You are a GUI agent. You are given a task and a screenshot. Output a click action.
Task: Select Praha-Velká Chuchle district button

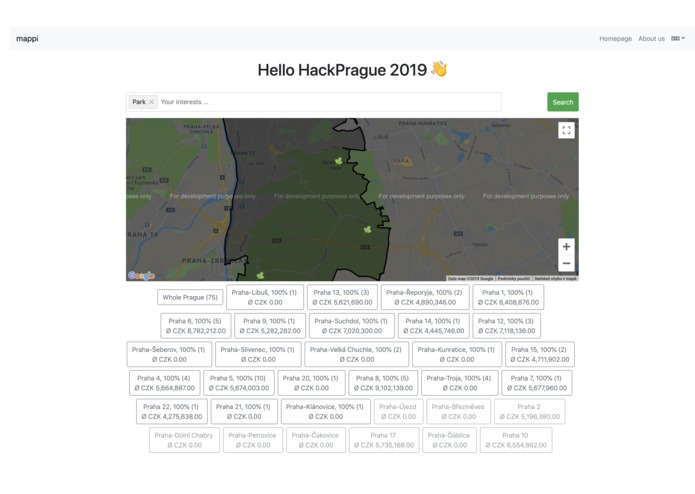(x=356, y=354)
